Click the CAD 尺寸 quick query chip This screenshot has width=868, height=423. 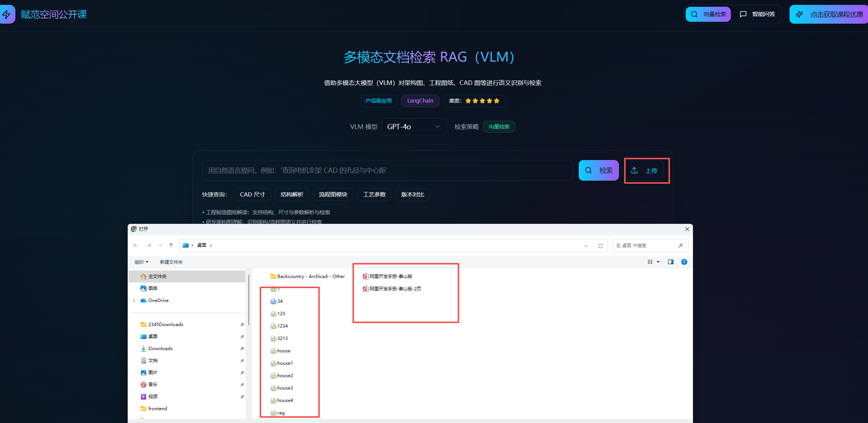tap(252, 195)
